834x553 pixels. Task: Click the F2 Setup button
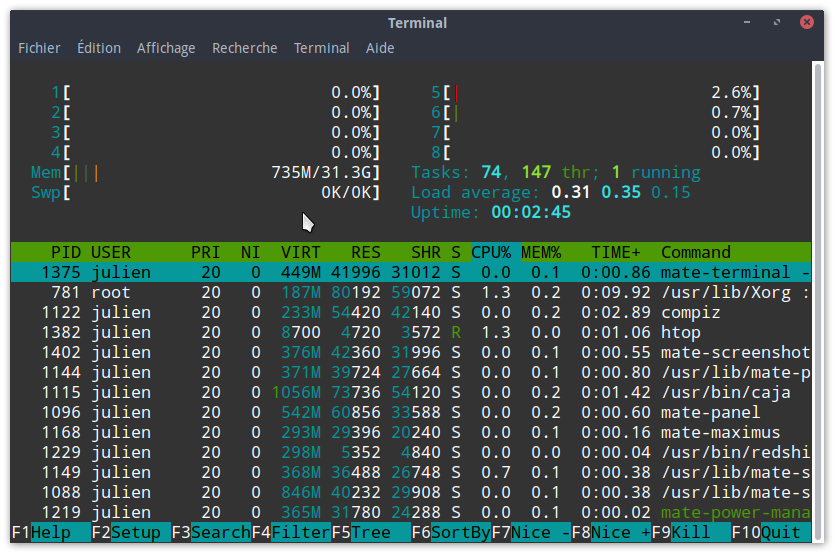[x=131, y=532]
